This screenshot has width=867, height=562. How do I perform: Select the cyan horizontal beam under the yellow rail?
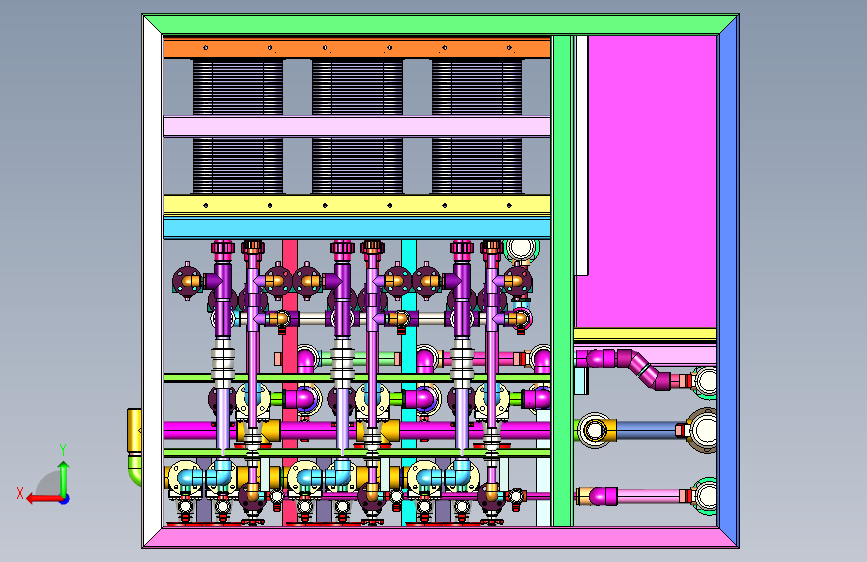point(357,228)
